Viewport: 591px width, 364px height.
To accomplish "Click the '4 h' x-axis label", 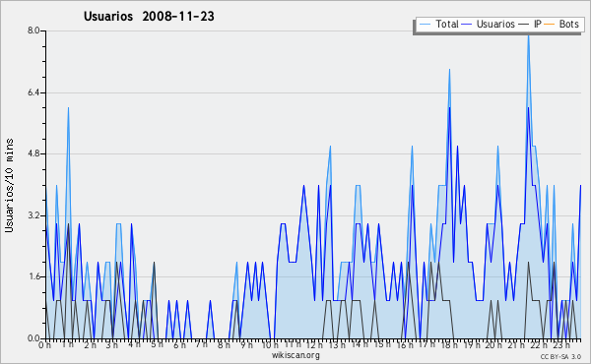I will click(134, 344).
